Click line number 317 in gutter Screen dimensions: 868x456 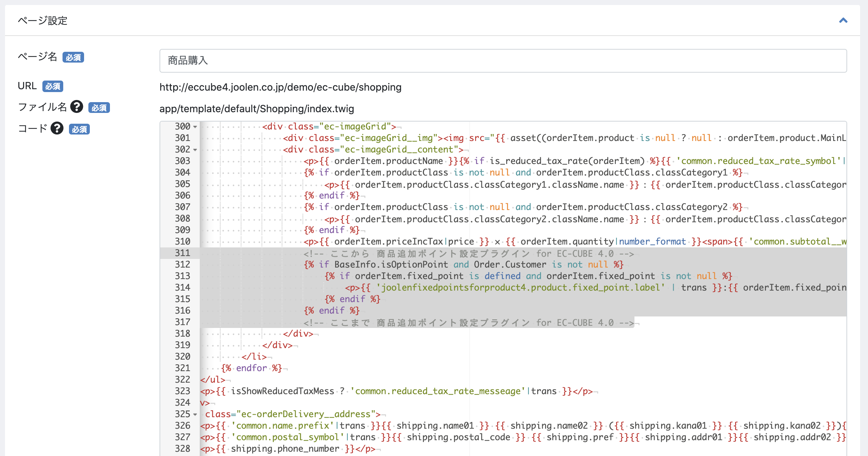tap(183, 322)
